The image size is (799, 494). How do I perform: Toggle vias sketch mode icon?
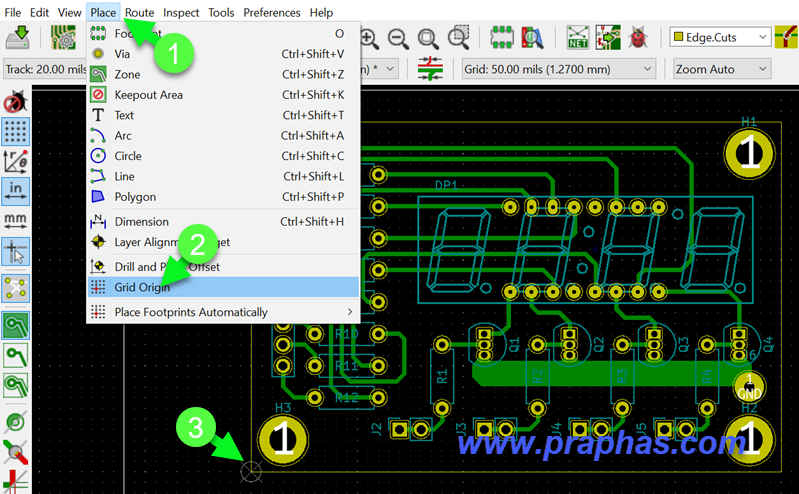point(16,452)
